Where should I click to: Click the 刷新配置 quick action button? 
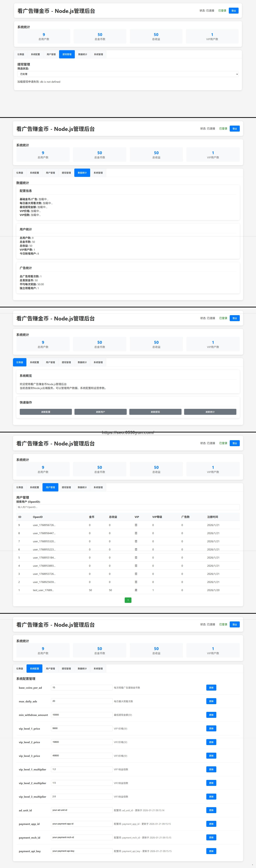(45, 411)
